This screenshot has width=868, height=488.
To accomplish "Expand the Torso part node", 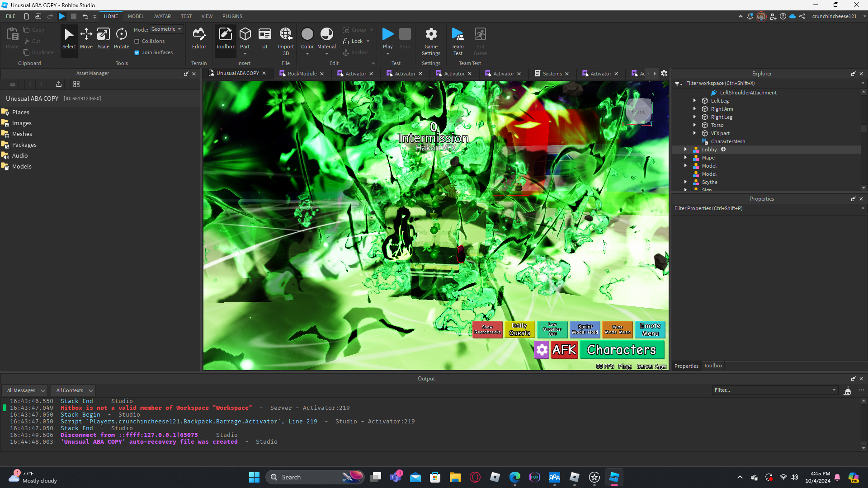I will [x=694, y=125].
